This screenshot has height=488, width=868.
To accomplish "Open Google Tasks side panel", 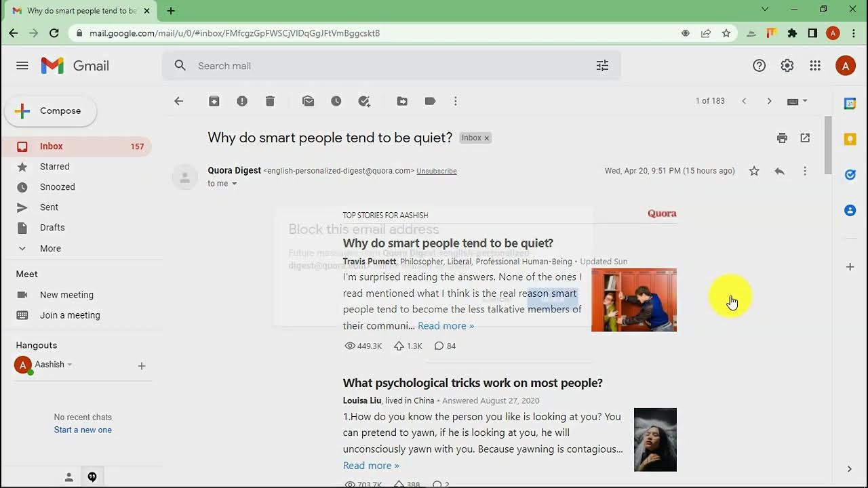I will pos(850,175).
